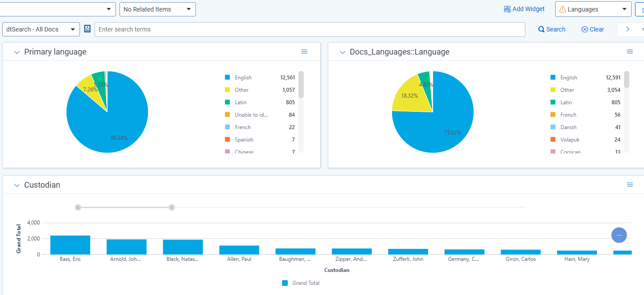Screen dimensions: 644x295
Task: Click the Zipper, And... bar
Action: tap(352, 251)
